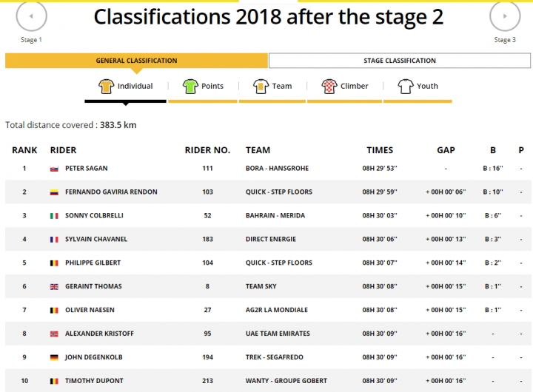Image resolution: width=533 pixels, height=392 pixels.
Task: Go to previous Stage 1 arrow
Action: click(31, 16)
